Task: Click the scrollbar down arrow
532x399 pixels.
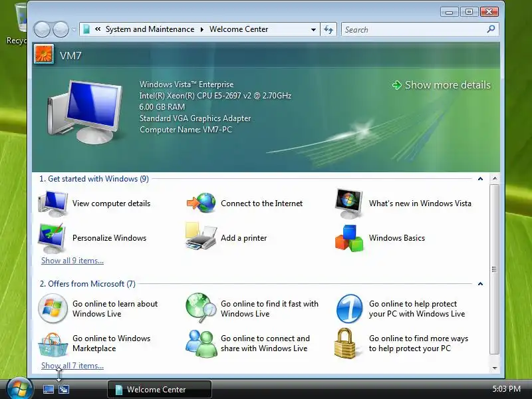Action: (495, 368)
